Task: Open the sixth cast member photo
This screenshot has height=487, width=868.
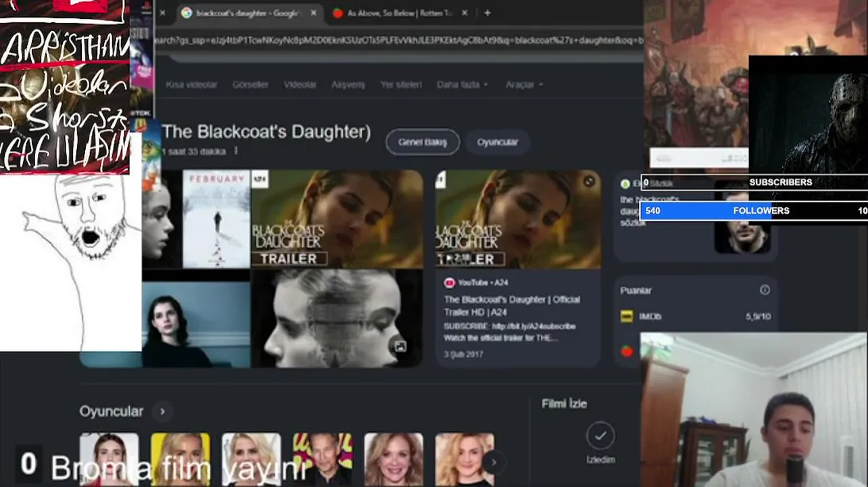Action: 464,459
